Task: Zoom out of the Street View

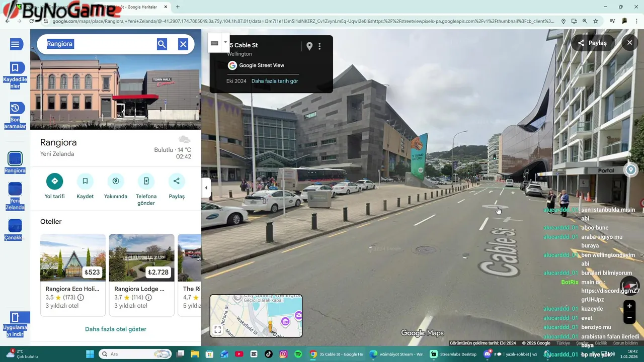Action: pos(629,317)
